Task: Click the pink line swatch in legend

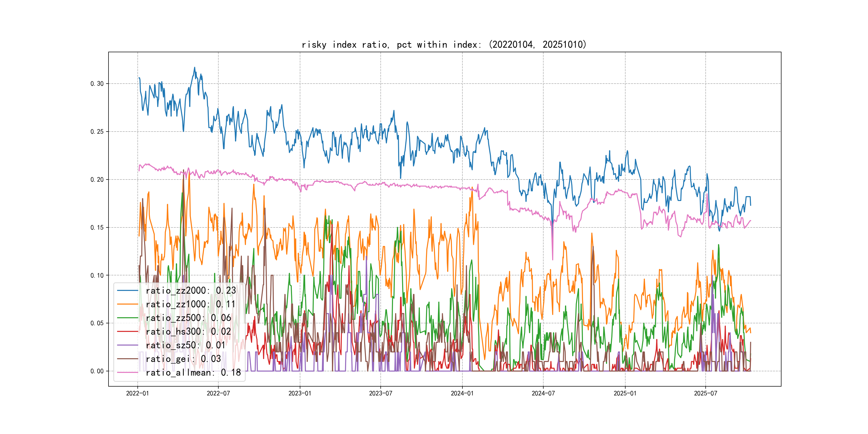Action: click(x=128, y=372)
